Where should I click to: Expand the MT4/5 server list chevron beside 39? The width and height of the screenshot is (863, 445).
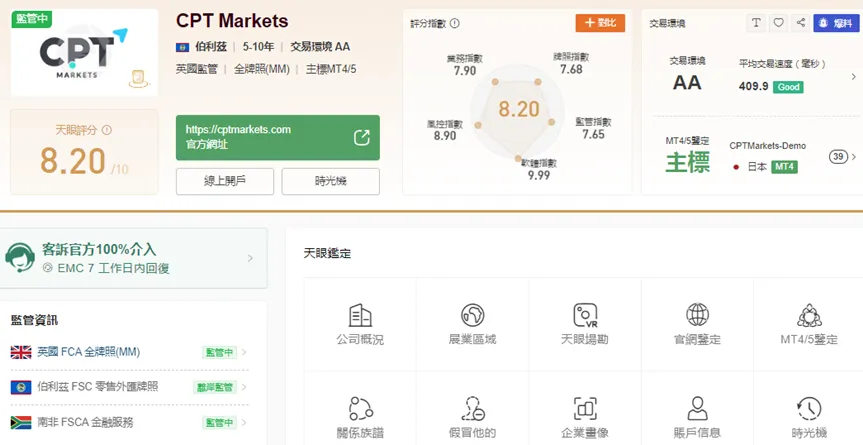pos(854,157)
